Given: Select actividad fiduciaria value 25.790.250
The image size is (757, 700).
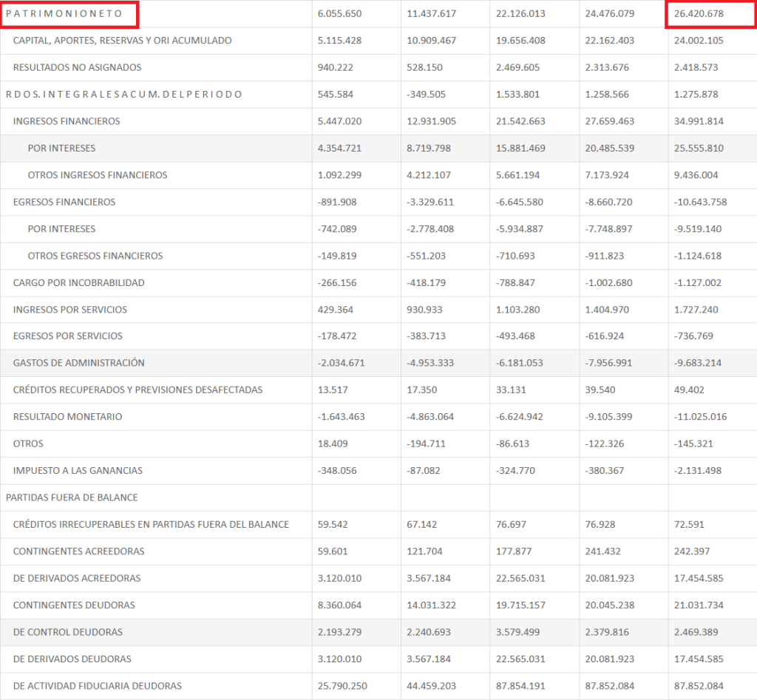Looking at the screenshot, I should tap(342, 686).
